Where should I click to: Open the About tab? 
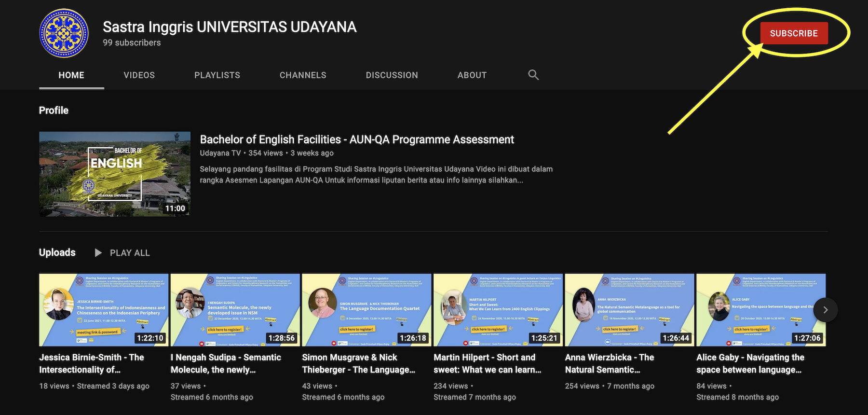click(472, 75)
